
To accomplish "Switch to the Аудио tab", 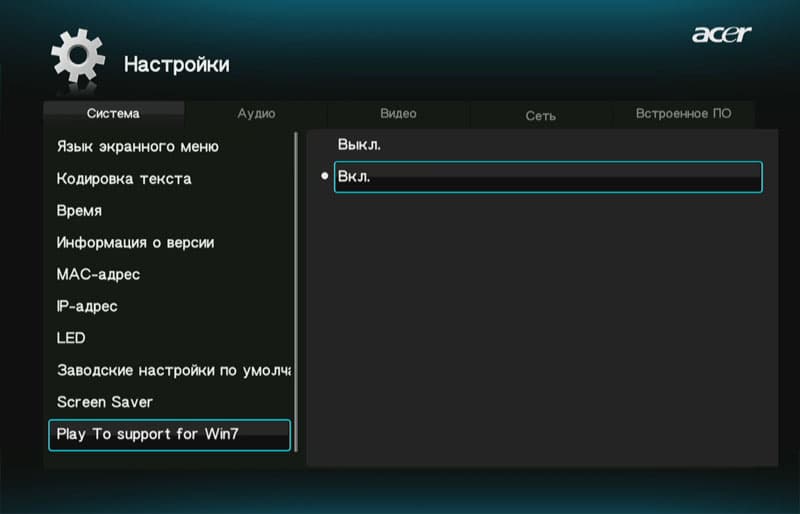I will pos(256,114).
